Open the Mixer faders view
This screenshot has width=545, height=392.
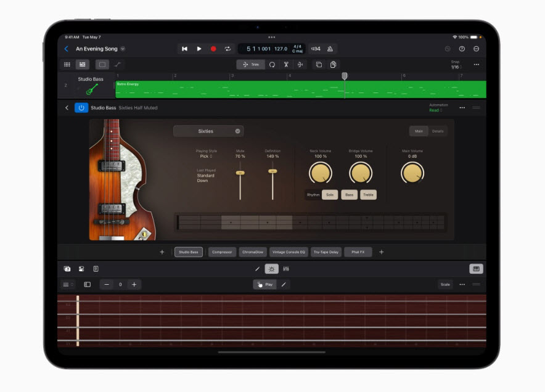(286, 269)
